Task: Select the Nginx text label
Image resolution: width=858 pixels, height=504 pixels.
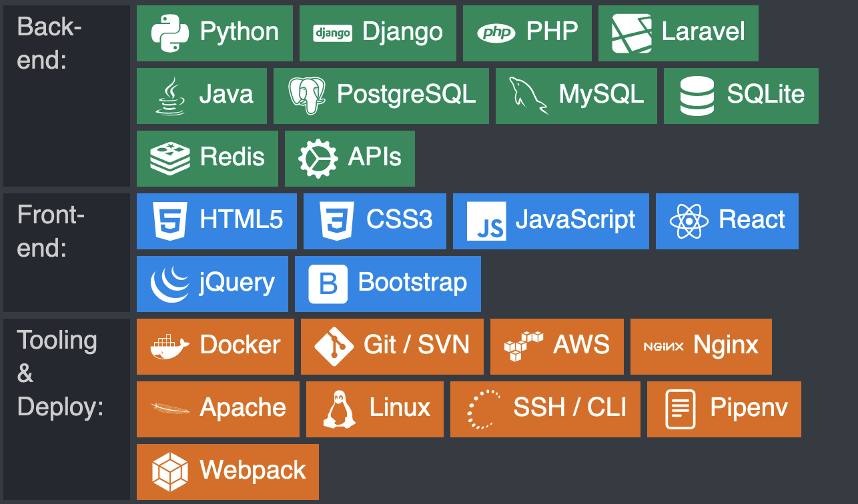Action: click(726, 346)
